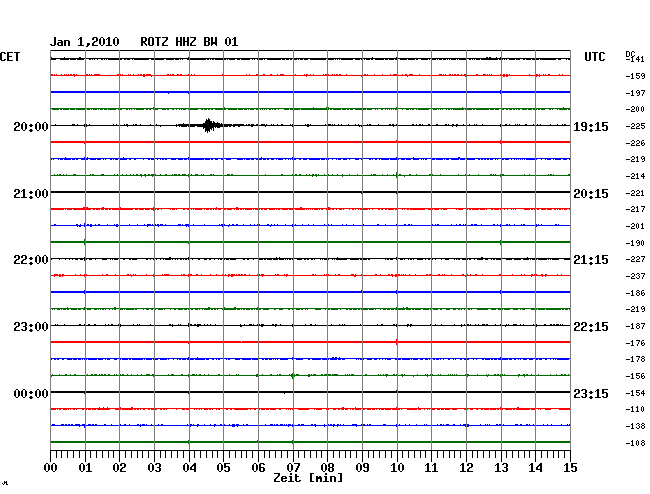Select the '23:00' CET time label
Viewport: 650px width, 494px height.
pos(31,327)
